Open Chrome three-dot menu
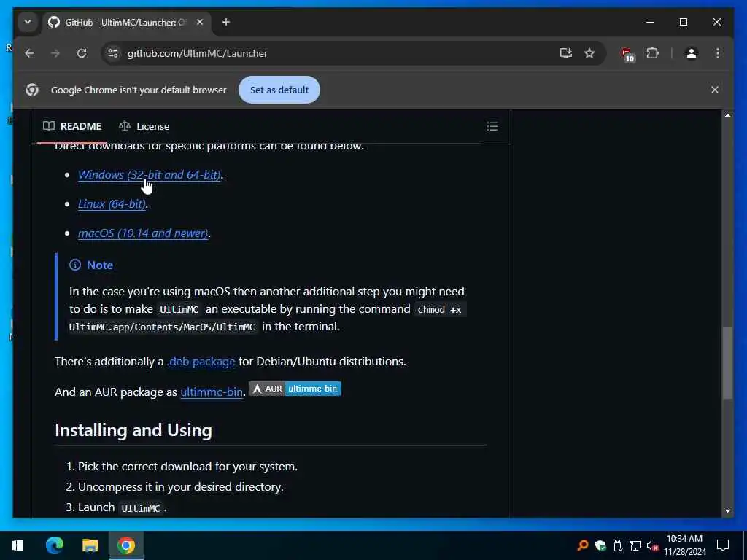The width and height of the screenshot is (747, 560). 718,53
